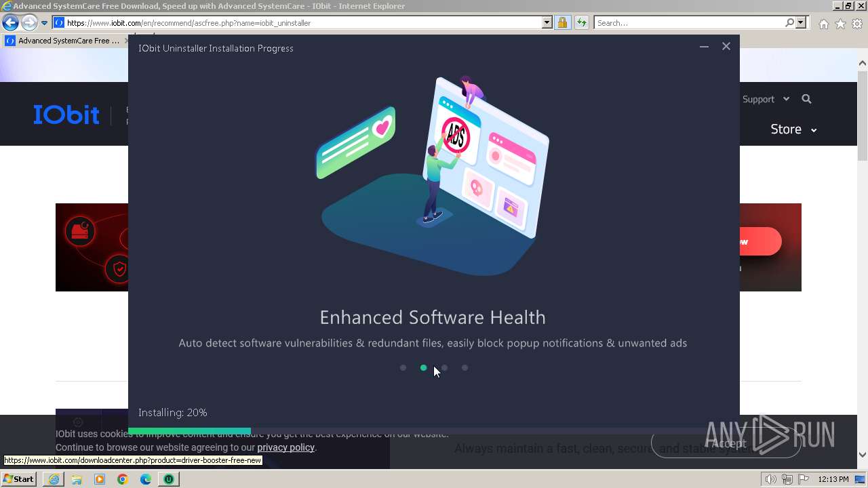Click the network tray icon
Screen dimensions: 868x488
(x=787, y=479)
